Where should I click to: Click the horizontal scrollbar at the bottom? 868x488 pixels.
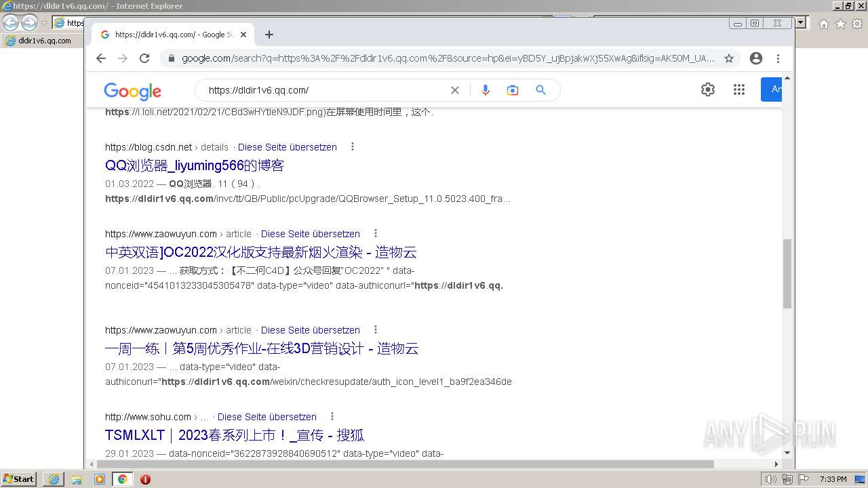[x=405, y=464]
